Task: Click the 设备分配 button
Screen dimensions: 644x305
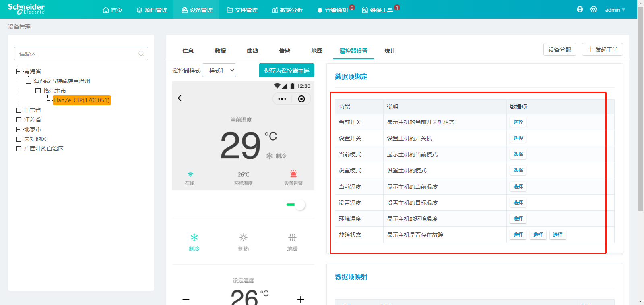Action: click(559, 49)
